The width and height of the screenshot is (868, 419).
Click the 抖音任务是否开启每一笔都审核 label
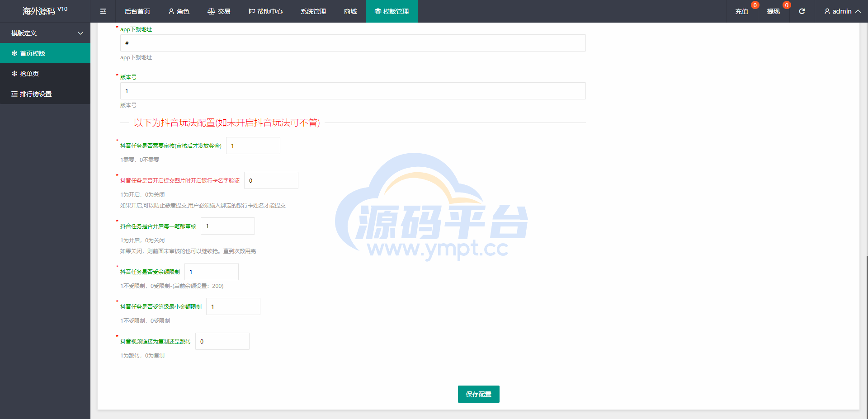[x=158, y=226]
